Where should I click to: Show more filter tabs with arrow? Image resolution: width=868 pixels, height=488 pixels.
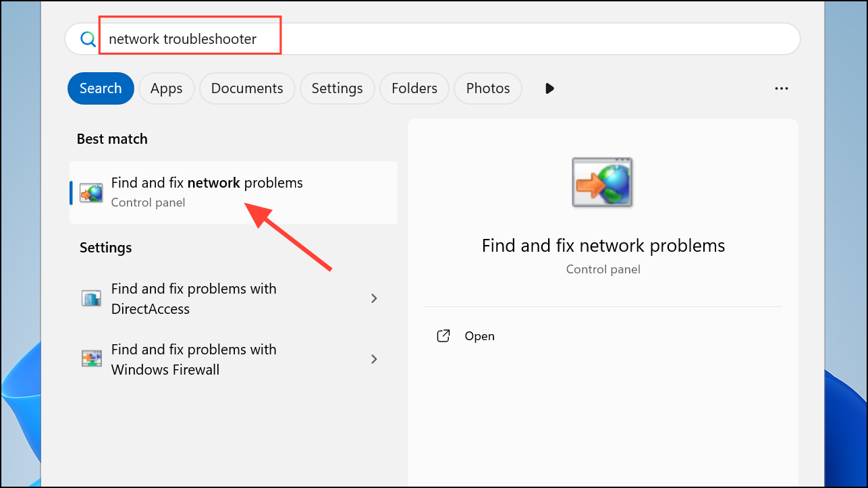[x=549, y=88]
